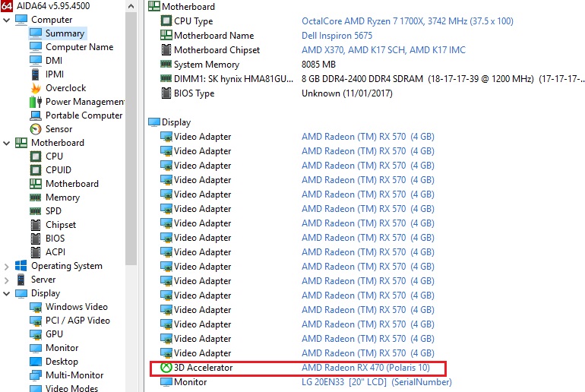Click the PCI / AGP Video icon
The height and width of the screenshot is (392, 585).
click(x=36, y=321)
